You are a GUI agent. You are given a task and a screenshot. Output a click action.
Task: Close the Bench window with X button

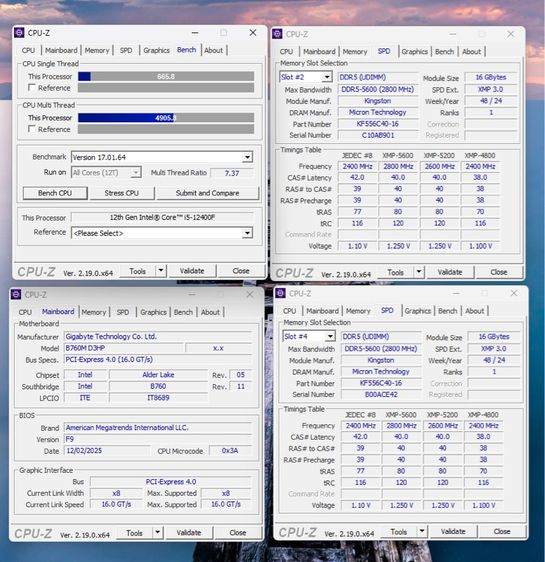(253, 33)
